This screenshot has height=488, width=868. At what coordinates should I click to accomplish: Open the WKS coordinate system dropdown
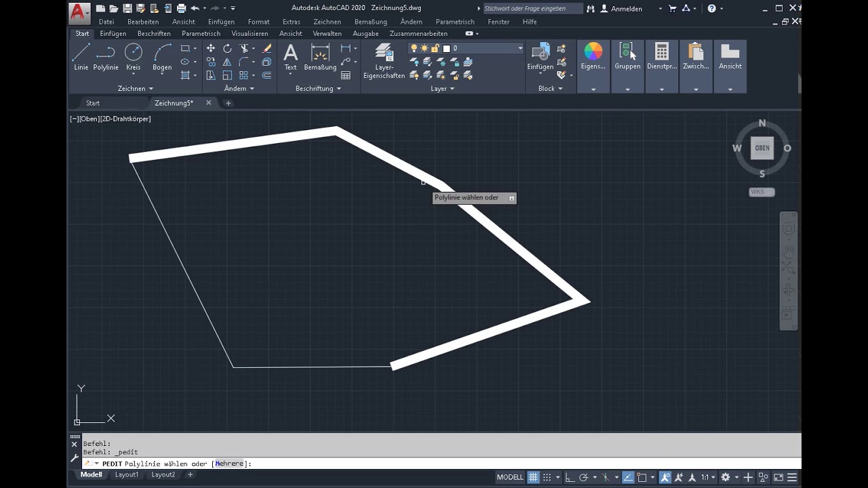coord(762,192)
